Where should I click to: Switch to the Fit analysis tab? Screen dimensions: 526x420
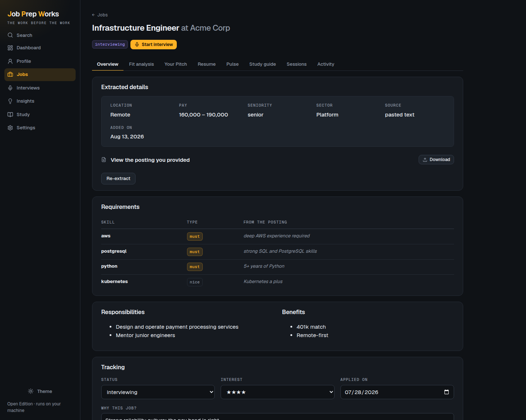[x=141, y=64]
